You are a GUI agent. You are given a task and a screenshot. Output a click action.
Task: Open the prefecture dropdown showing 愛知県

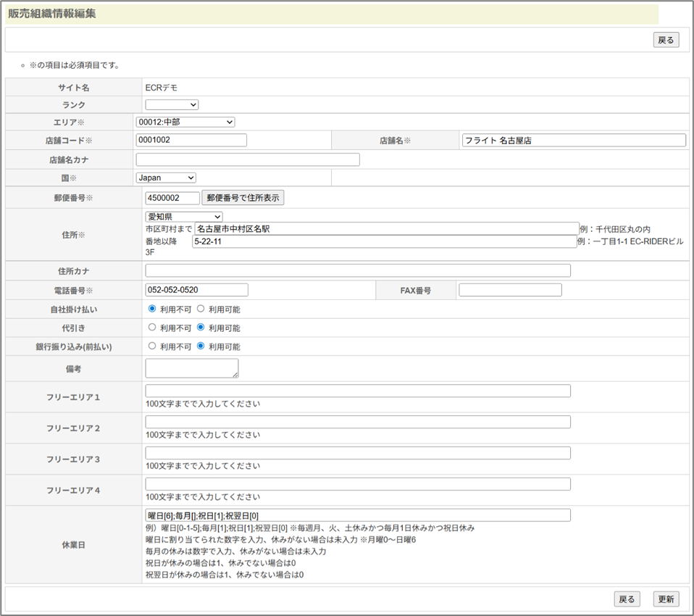pos(183,217)
